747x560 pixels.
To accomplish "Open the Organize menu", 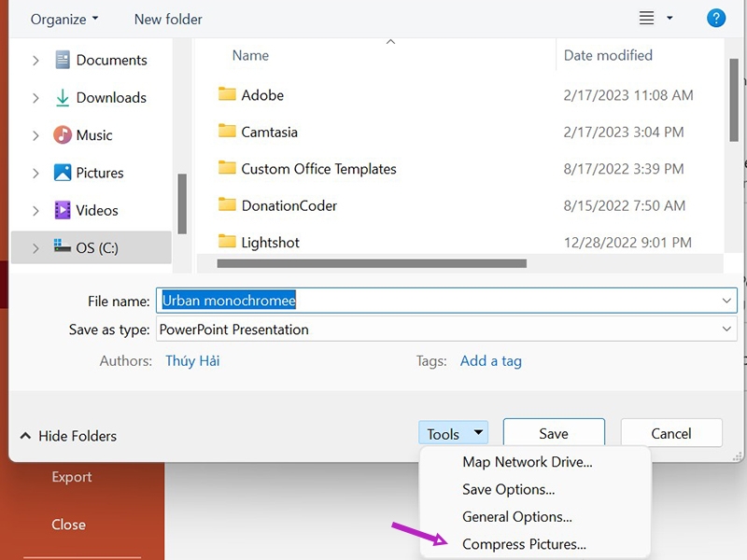I will [x=63, y=20].
